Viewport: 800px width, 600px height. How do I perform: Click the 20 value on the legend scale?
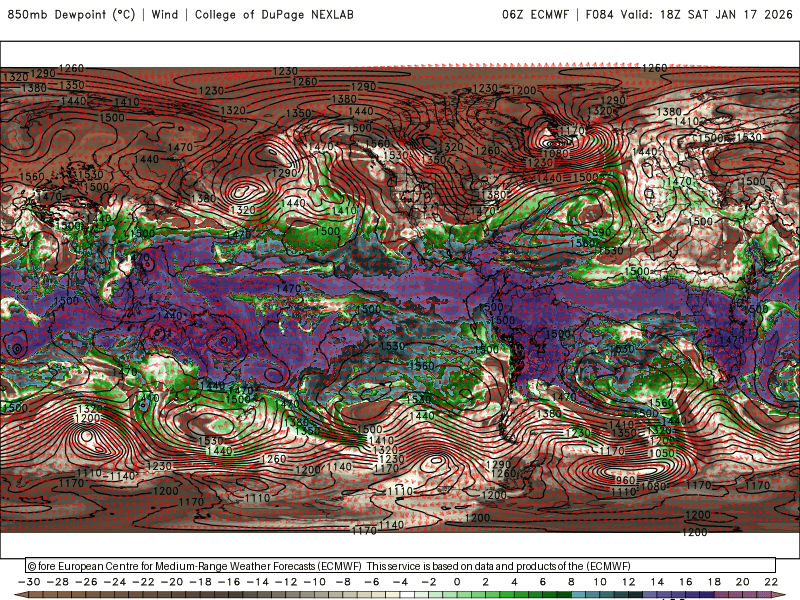(x=743, y=582)
